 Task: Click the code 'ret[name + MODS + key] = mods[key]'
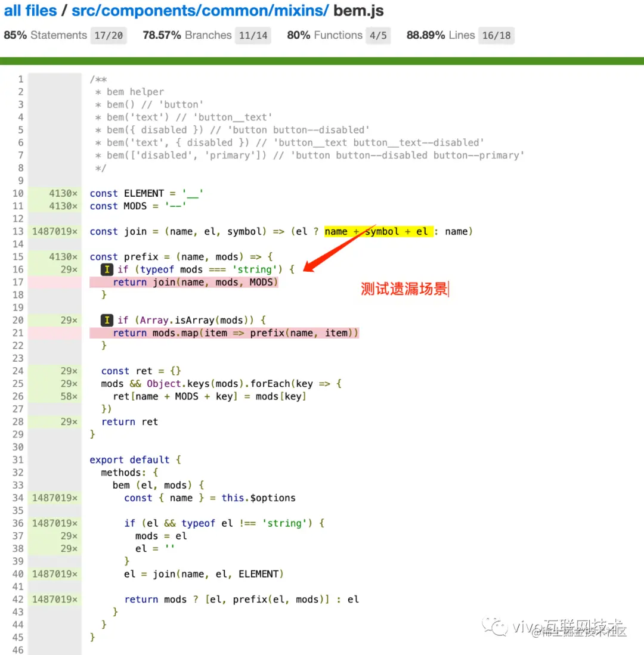click(210, 396)
